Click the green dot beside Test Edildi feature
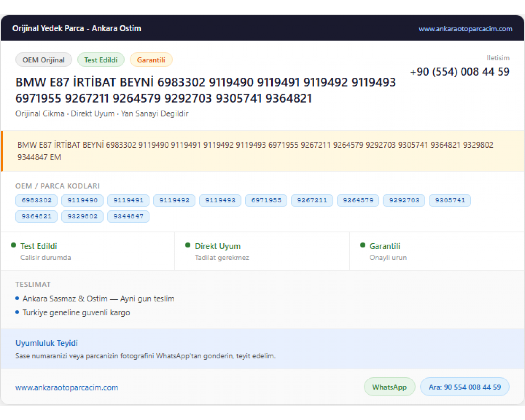Screen dimensions: 525x420 14,245
